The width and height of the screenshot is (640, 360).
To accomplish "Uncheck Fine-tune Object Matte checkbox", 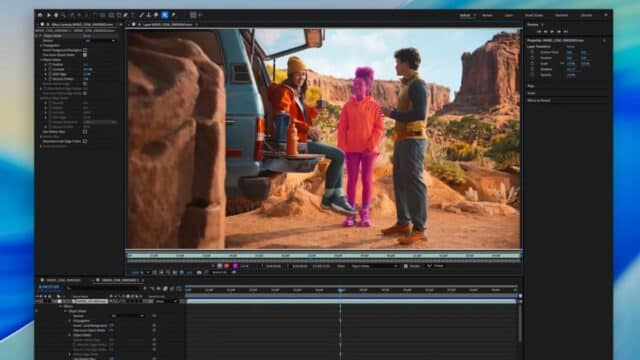I will pyautogui.click(x=85, y=55).
